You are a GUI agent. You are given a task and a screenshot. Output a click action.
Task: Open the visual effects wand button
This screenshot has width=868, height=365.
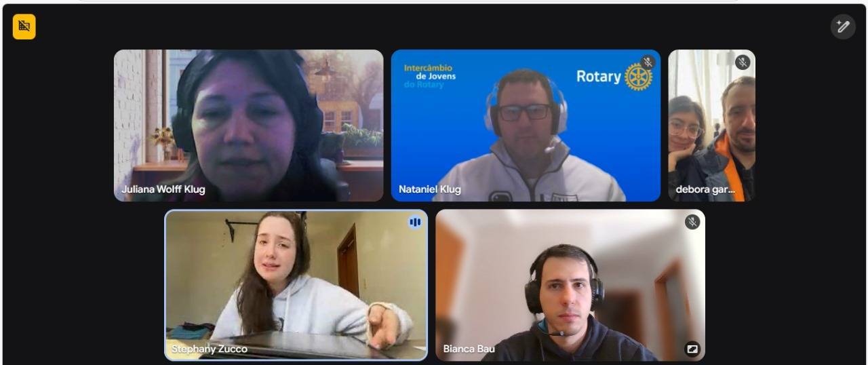(843, 26)
